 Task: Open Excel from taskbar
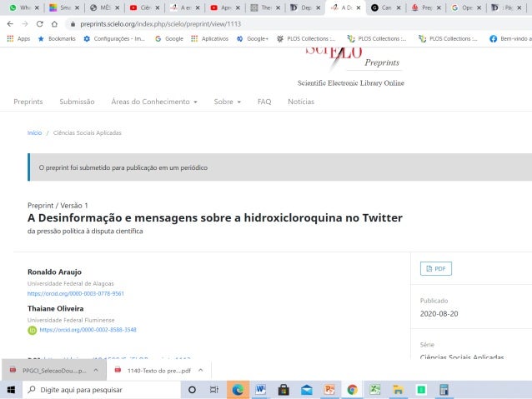click(375, 390)
